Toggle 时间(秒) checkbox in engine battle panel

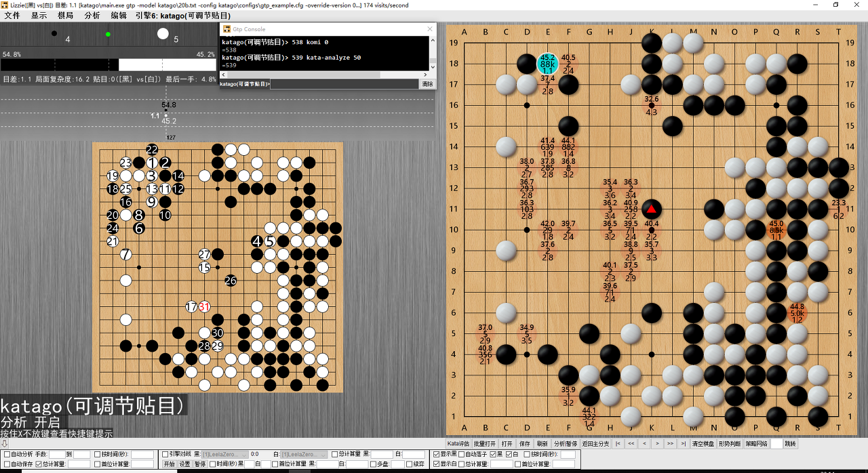pyautogui.click(x=213, y=464)
